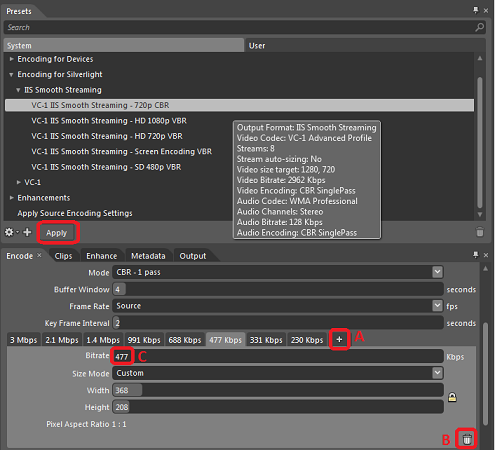Image resolution: width=495 pixels, height=450 pixels.
Task: Click the Encode panel scroll up arrow
Action: [x=486, y=268]
